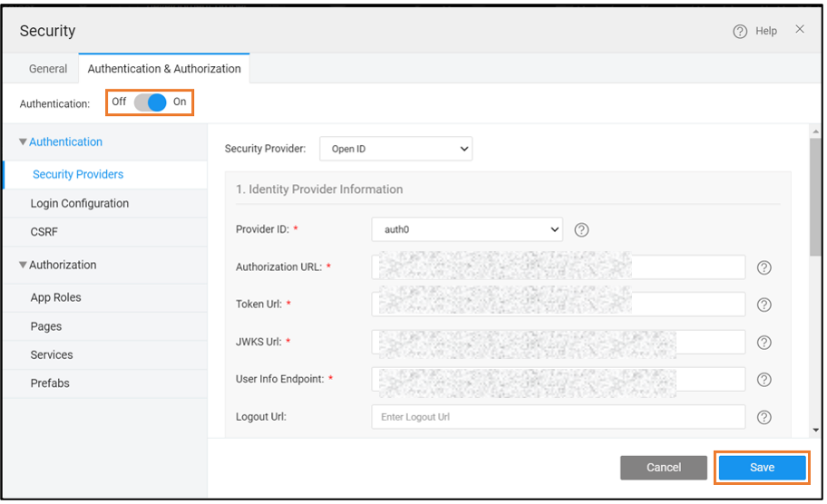Click the Logout Url input field
The width and height of the screenshot is (827, 504).
[x=558, y=417]
